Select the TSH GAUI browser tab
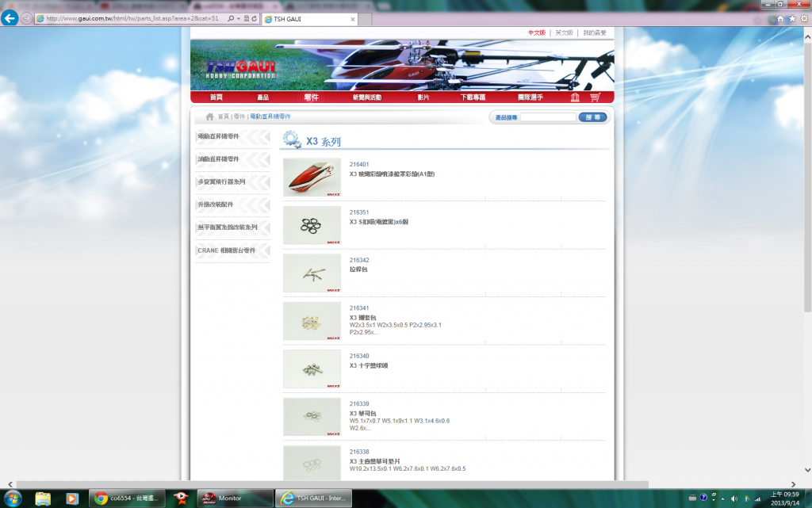 point(310,19)
